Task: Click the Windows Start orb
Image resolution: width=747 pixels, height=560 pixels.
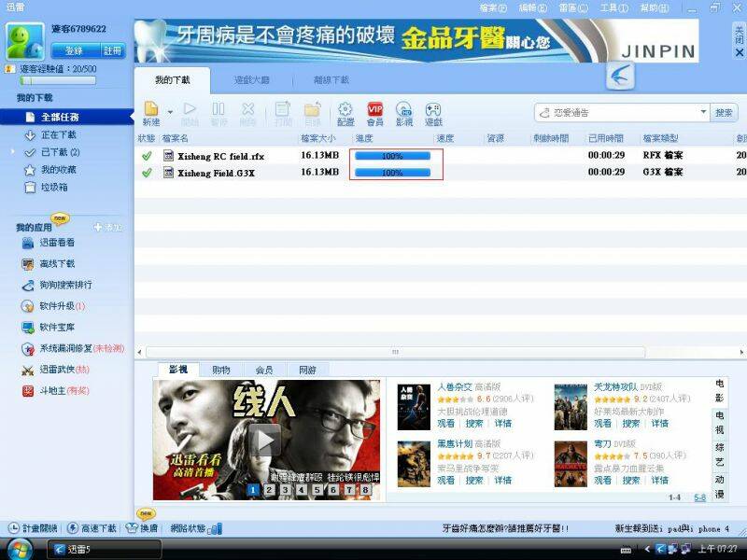Action: tap(19, 549)
